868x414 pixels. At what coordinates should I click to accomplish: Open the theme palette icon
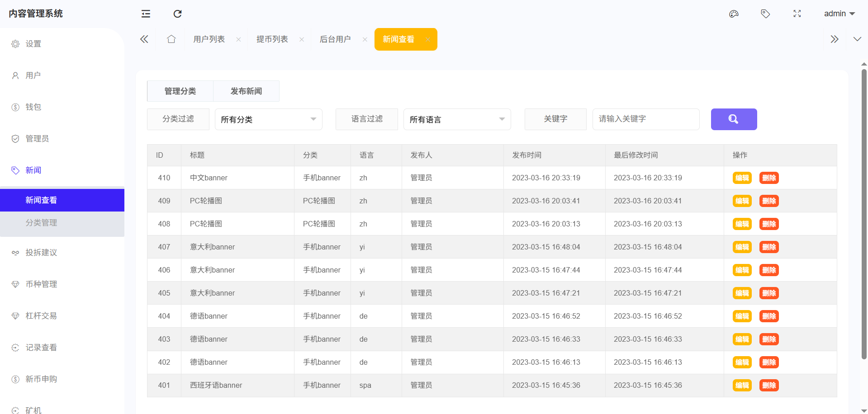click(734, 14)
